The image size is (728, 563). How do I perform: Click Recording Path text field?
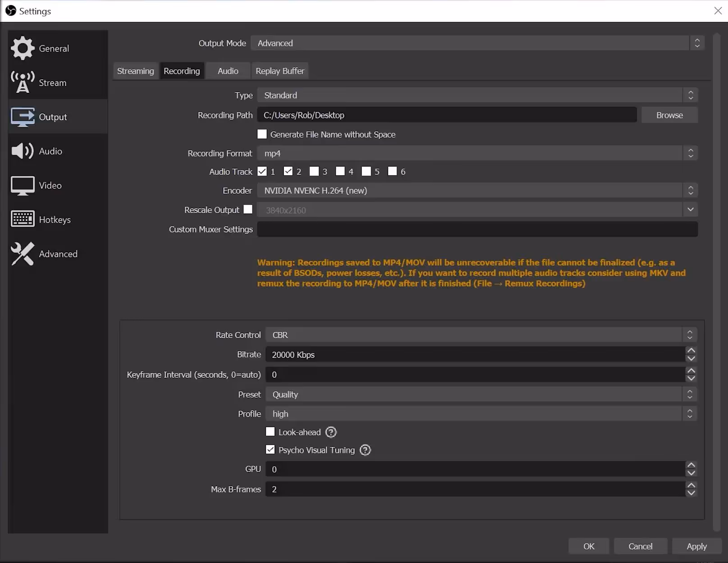[x=447, y=115]
